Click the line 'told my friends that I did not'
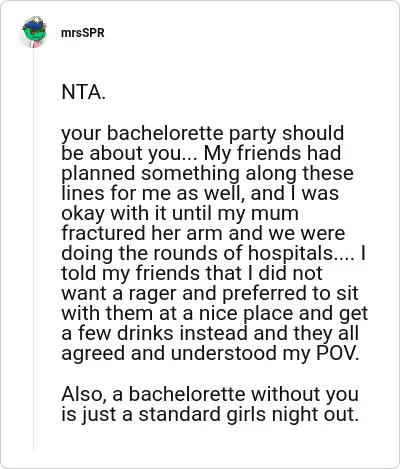Viewport: 400px width, 469px height. tap(192, 274)
